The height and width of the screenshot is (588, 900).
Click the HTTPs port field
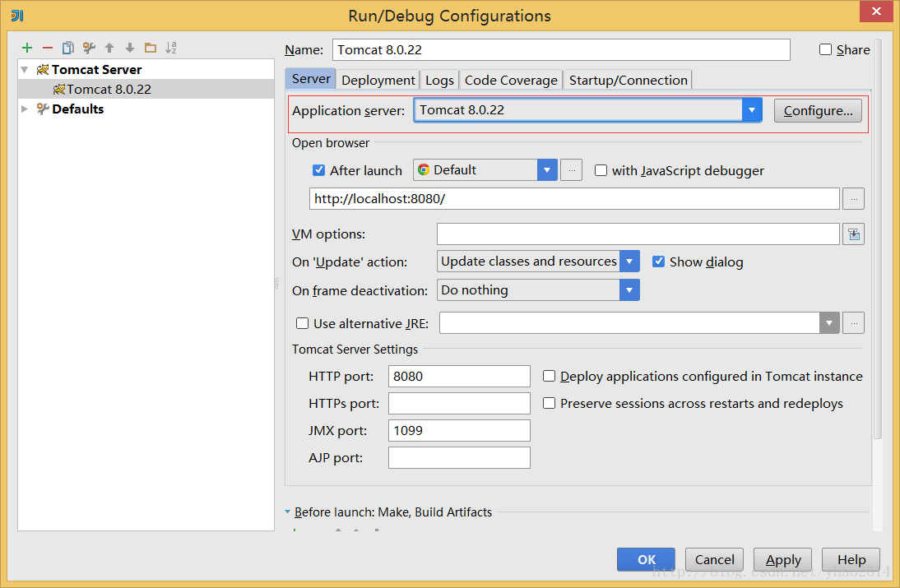[x=459, y=403]
